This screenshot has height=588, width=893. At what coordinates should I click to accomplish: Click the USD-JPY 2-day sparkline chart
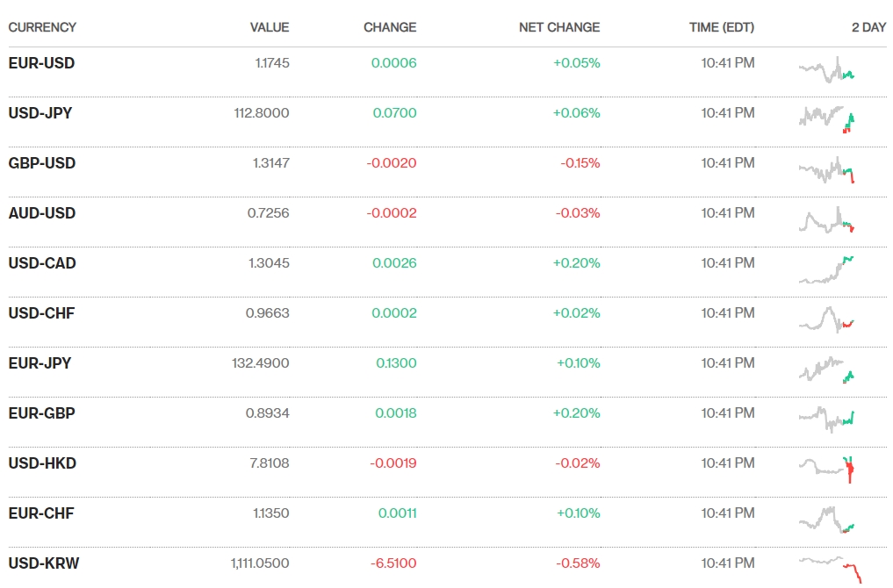click(826, 118)
